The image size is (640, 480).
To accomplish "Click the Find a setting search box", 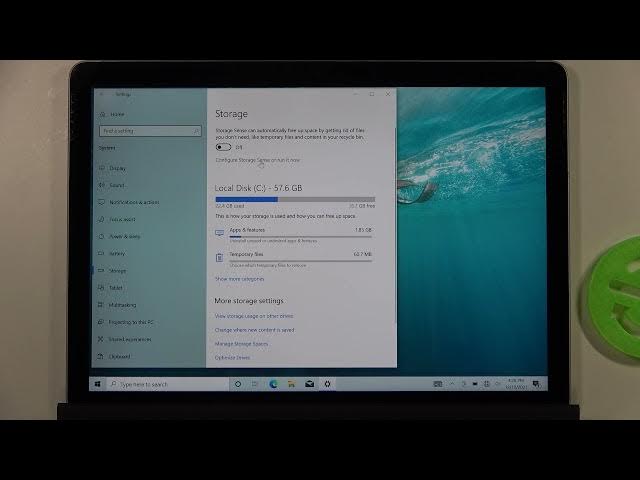I will pos(148,131).
